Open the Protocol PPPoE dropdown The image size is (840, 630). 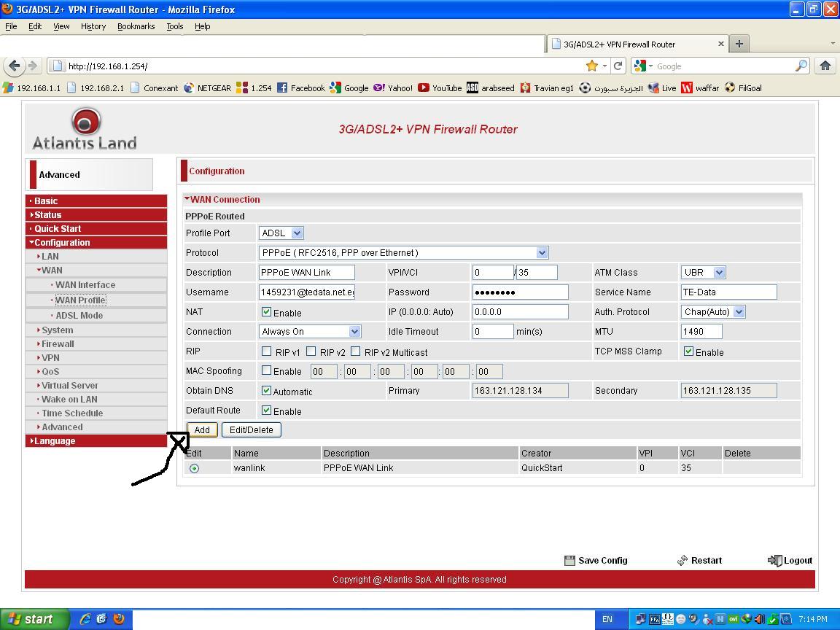(x=404, y=252)
